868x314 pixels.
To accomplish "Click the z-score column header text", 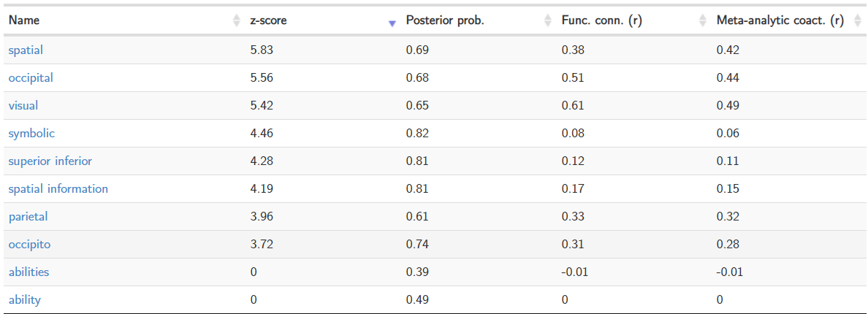I will [x=268, y=20].
